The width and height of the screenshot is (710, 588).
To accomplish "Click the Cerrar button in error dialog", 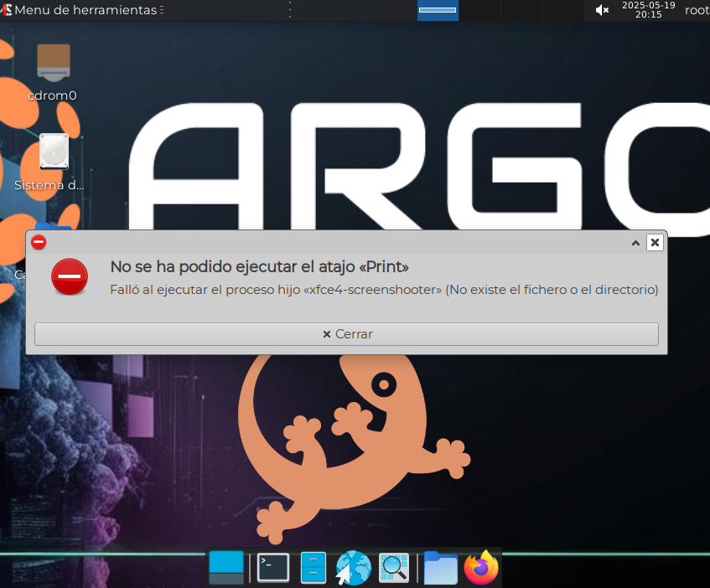I will [x=346, y=334].
